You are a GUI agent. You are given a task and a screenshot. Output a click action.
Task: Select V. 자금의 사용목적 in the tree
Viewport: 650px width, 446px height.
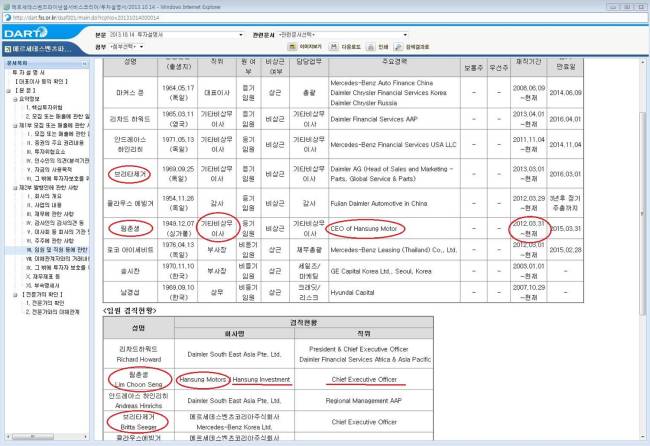(49, 170)
